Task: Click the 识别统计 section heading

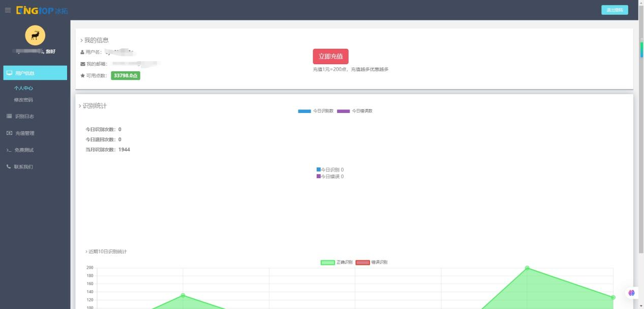Action: (93, 106)
